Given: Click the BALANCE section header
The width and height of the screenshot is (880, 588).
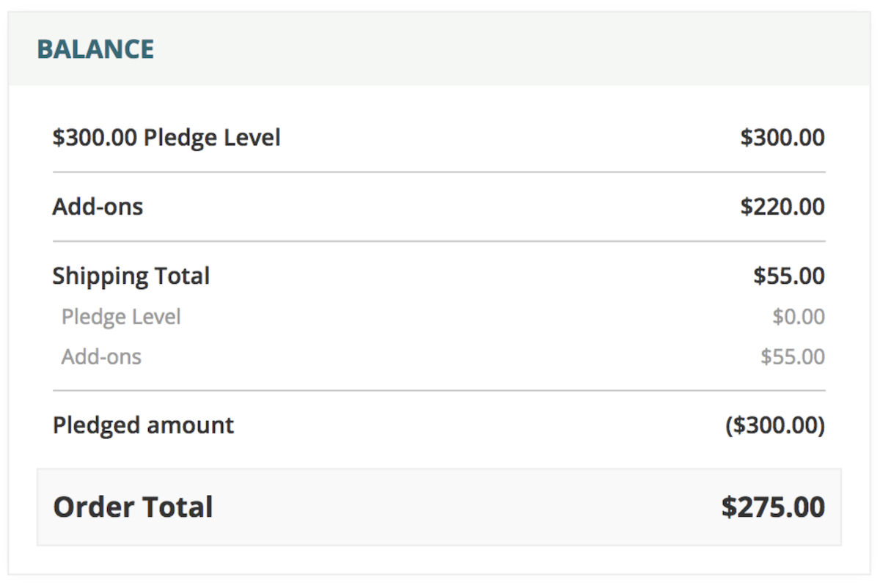Looking at the screenshot, I should [x=95, y=49].
